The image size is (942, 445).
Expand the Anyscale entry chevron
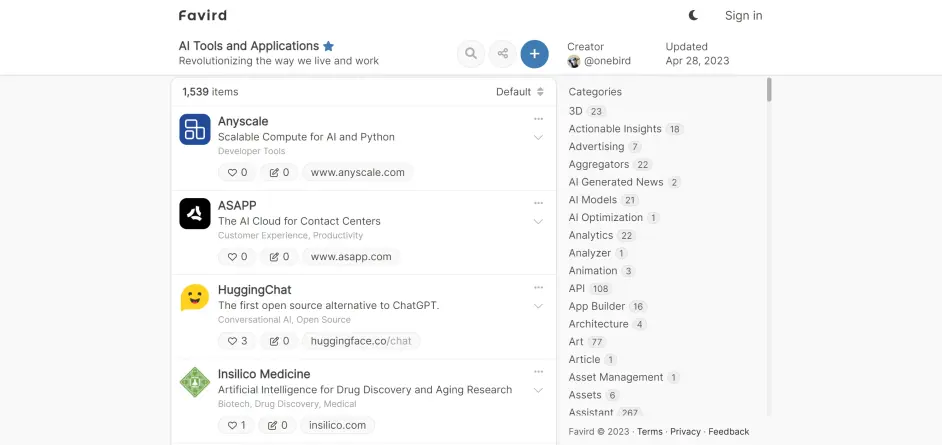[x=538, y=138]
